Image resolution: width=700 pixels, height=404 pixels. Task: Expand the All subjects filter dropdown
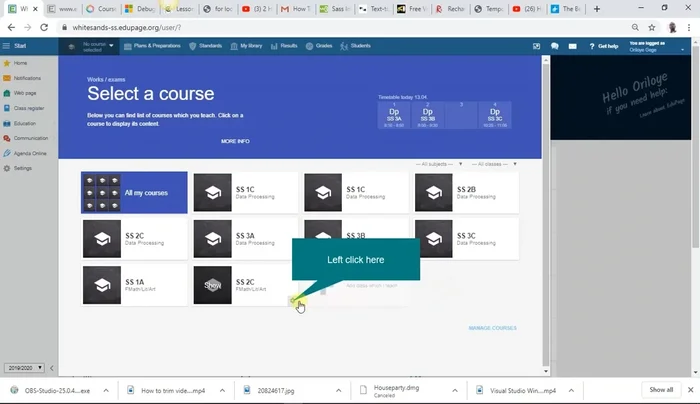pyautogui.click(x=437, y=163)
